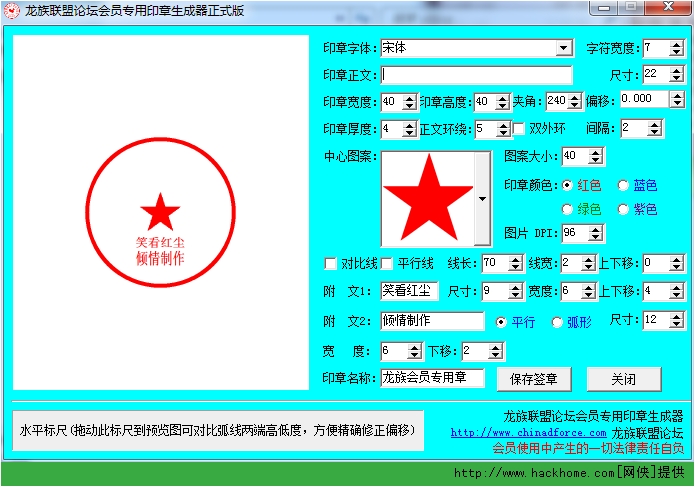Viewport: 695px width, 487px height.
Task: Click the 印章名称 seal name field
Action: [431, 378]
